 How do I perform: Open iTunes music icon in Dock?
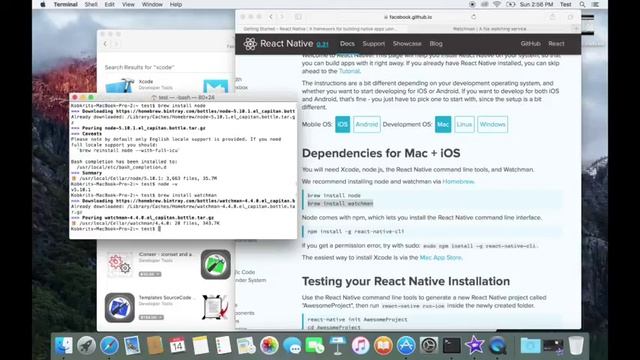coord(360,346)
